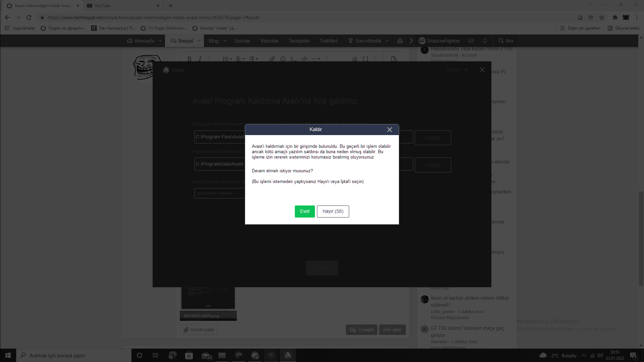
Task: Expand the Anasayfa dropdown arrow
Action: click(160, 41)
